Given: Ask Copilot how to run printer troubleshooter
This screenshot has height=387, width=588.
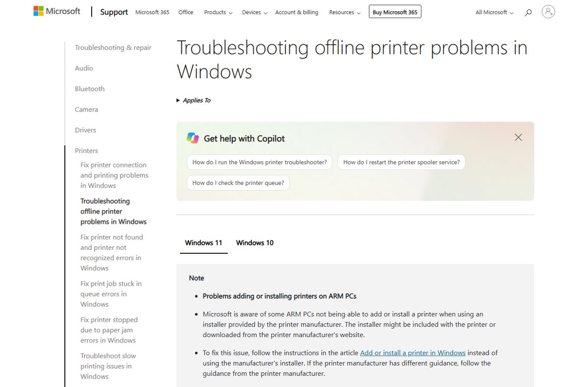Looking at the screenshot, I should pyautogui.click(x=260, y=162).
